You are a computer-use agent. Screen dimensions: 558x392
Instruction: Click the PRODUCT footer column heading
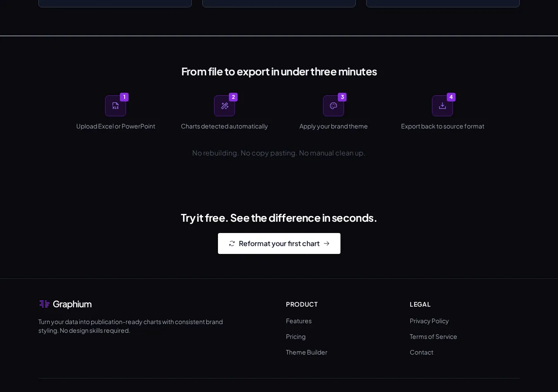coord(302,304)
